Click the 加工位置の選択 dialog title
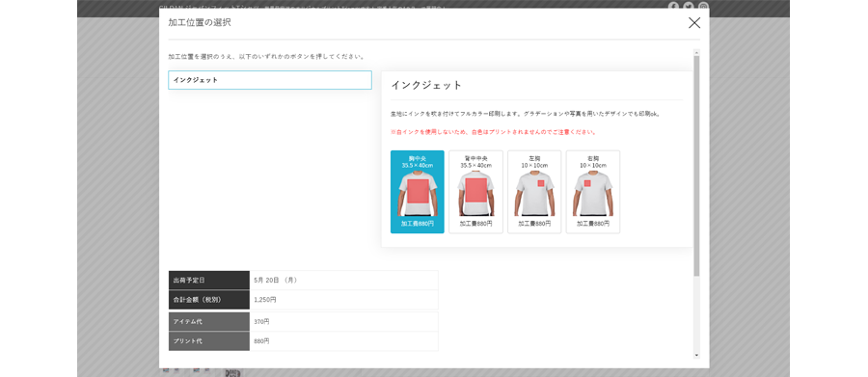Viewport: 868px width, 377px height. (x=200, y=23)
